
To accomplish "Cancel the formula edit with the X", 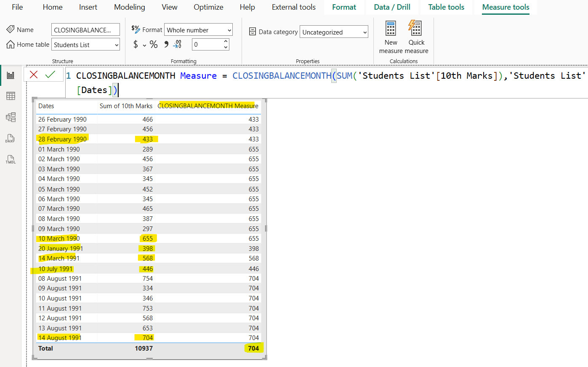I will pyautogui.click(x=34, y=74).
